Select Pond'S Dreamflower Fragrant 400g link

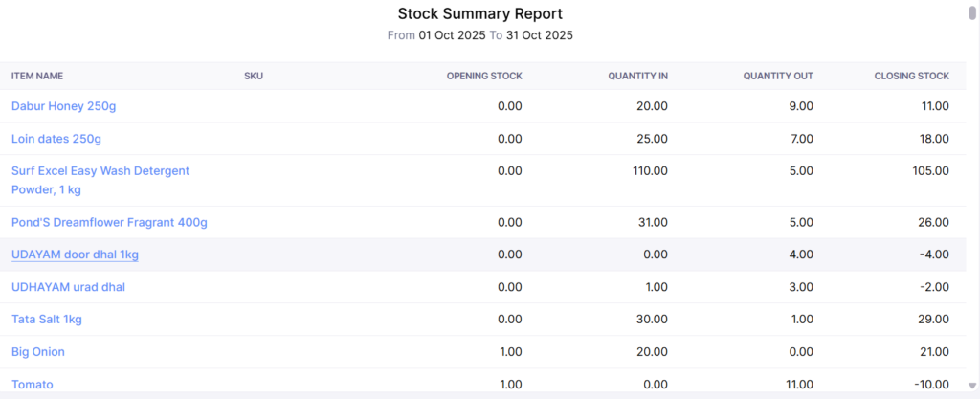click(109, 222)
